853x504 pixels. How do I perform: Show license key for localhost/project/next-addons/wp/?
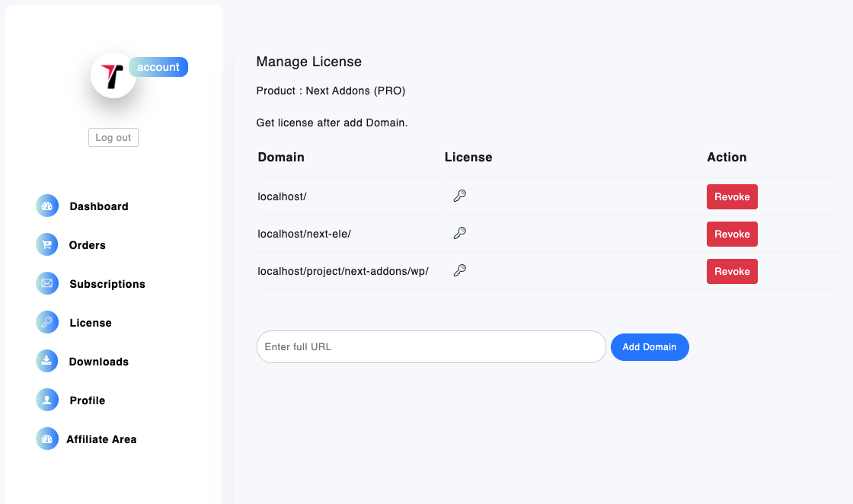tap(459, 270)
